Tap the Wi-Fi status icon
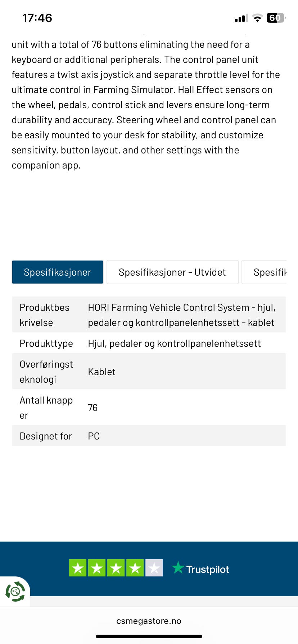This screenshot has width=298, height=644. pyautogui.click(x=257, y=18)
